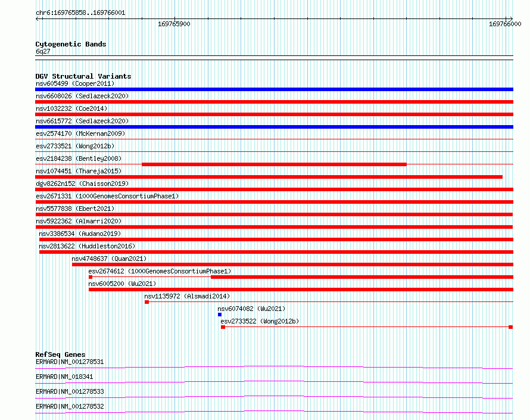
Task: Open ERMARD|NM_018341 transcript
Action: (64, 377)
